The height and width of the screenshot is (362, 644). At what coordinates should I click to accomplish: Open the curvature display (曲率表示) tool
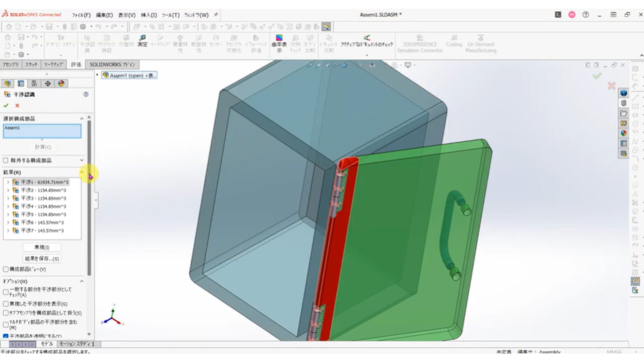click(279, 44)
